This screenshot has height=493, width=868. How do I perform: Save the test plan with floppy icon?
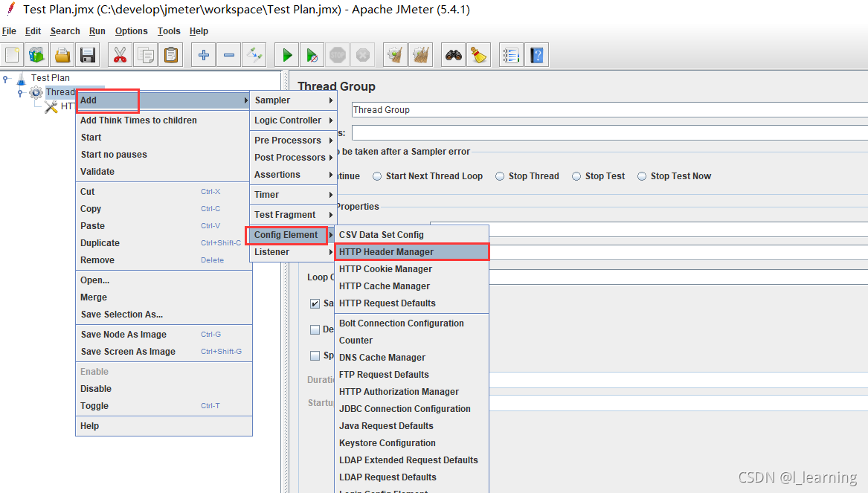pyautogui.click(x=88, y=55)
